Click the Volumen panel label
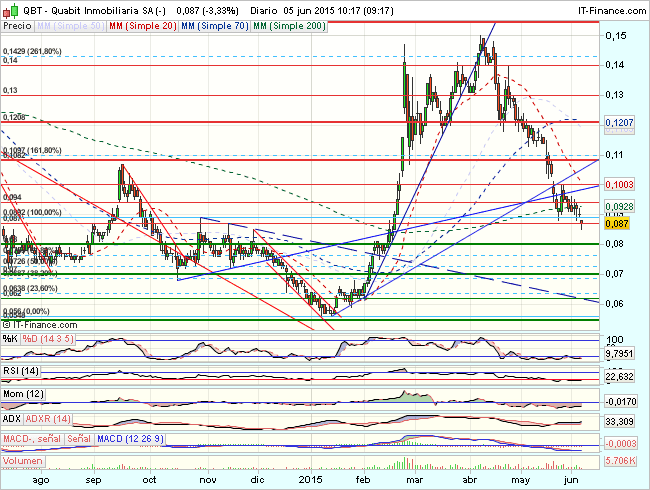 [x=23, y=461]
